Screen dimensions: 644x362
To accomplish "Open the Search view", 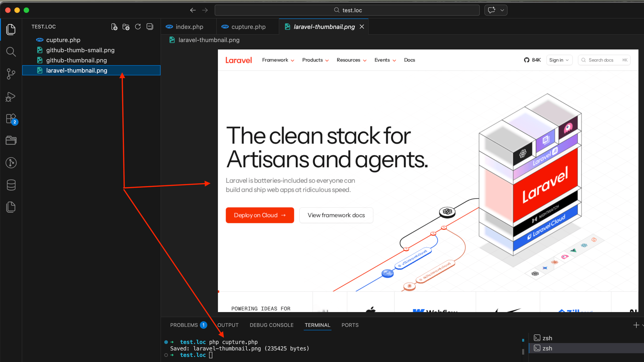I will 11,52.
